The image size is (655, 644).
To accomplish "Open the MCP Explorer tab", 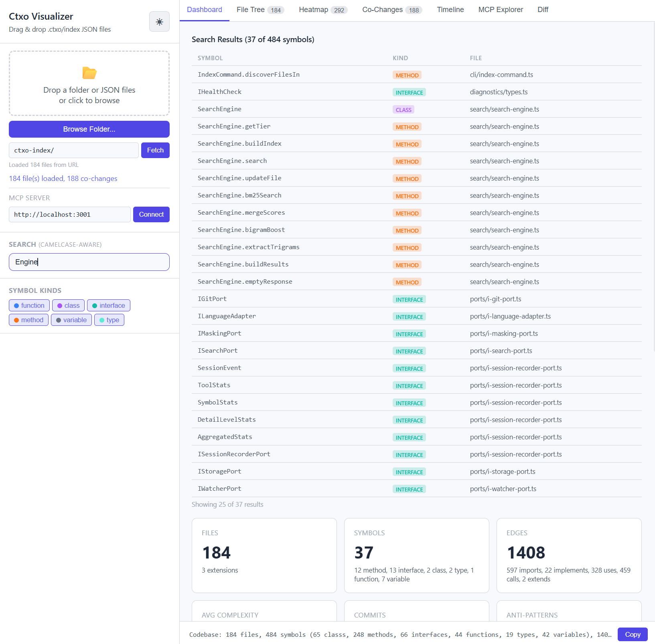I will (x=501, y=10).
